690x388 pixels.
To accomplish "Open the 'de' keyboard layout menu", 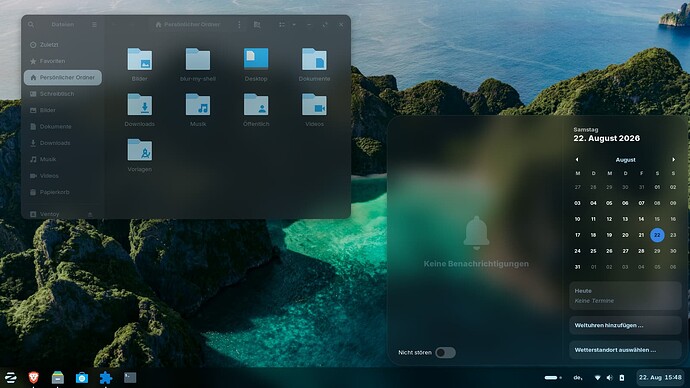I will [x=578, y=377].
